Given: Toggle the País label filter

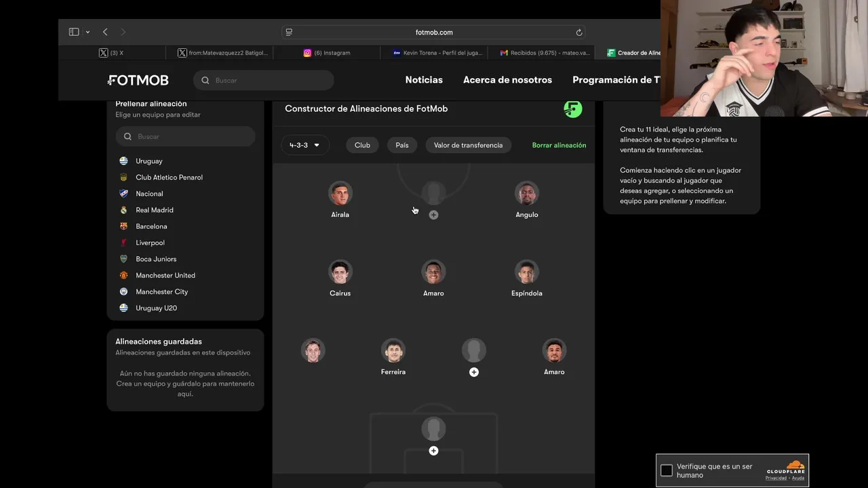Looking at the screenshot, I should point(402,145).
